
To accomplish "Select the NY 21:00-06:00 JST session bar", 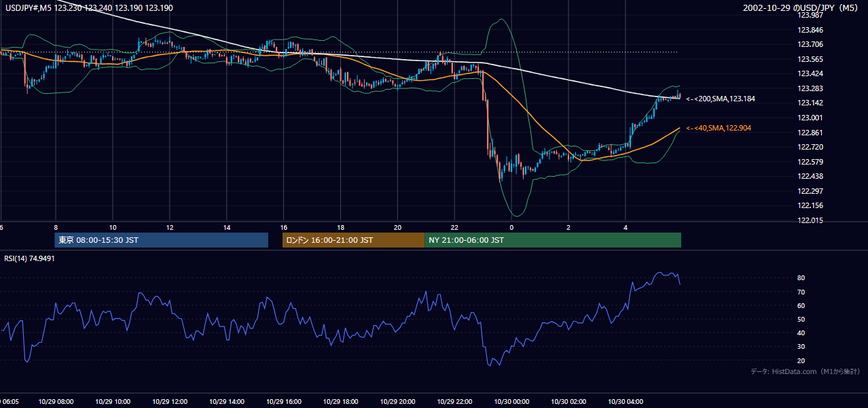I will (553, 240).
